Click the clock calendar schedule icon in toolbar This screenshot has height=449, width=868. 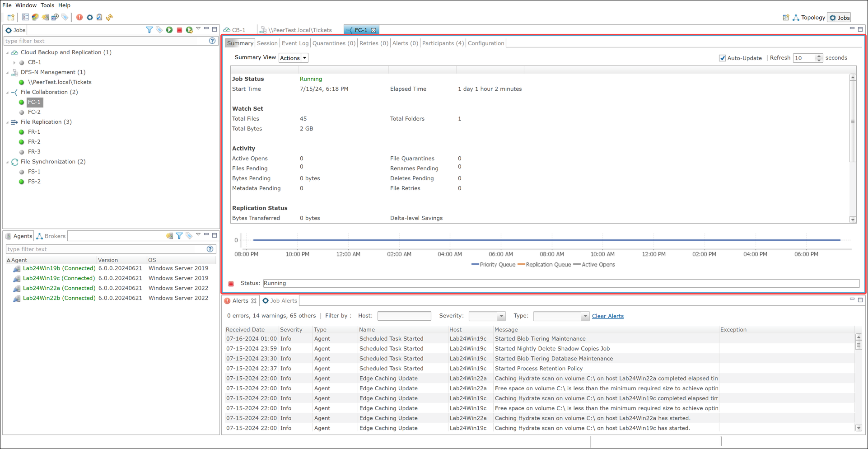tap(55, 17)
